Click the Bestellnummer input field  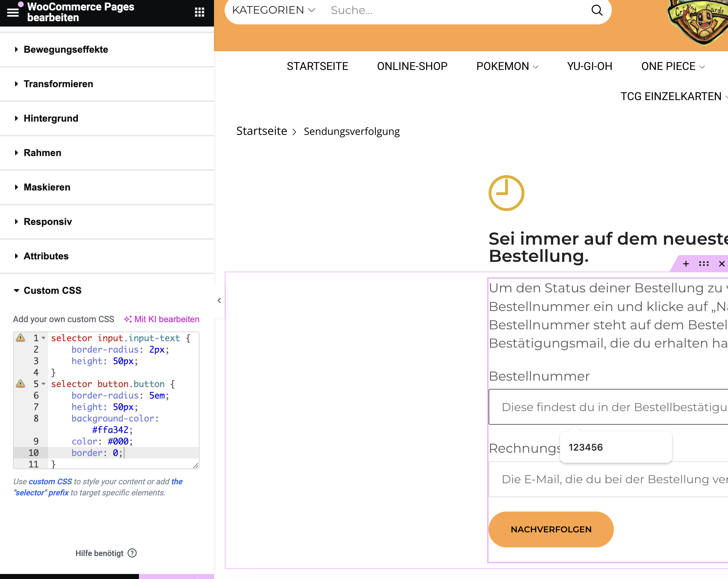click(608, 407)
